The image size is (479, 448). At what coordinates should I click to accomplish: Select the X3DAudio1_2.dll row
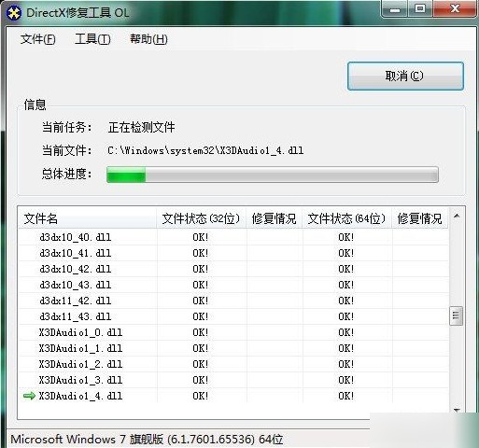tap(233, 364)
